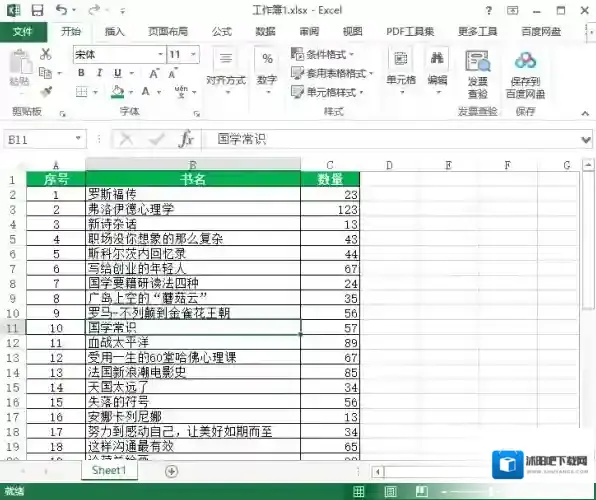The width and height of the screenshot is (596, 500).
Task: Open Format as Table (套用表格格式)
Action: [x=332, y=73]
